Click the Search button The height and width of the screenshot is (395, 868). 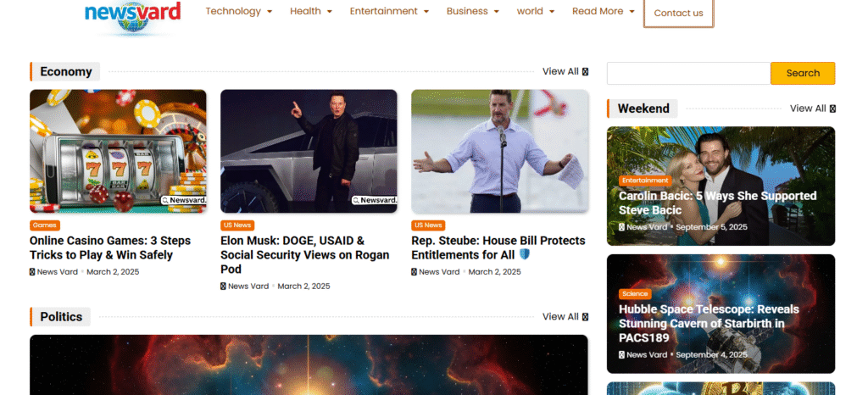(x=803, y=73)
